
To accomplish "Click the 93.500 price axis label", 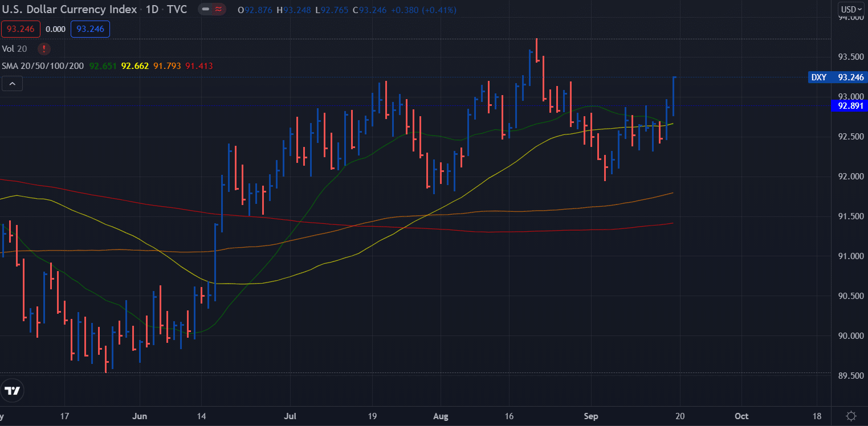I will pyautogui.click(x=851, y=57).
